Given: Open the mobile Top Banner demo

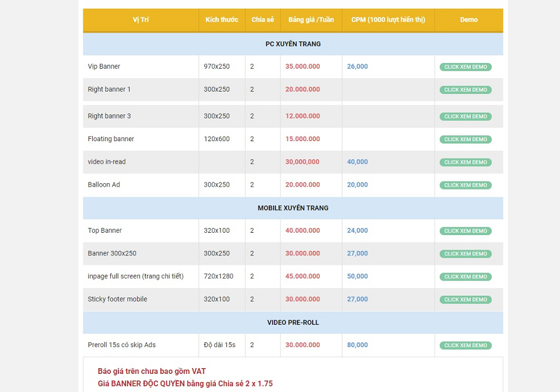Looking at the screenshot, I should tap(465, 231).
